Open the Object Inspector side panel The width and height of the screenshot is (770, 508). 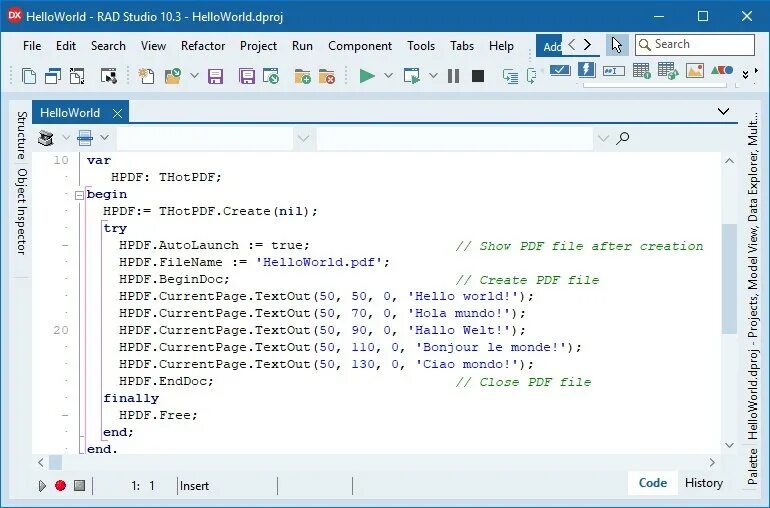[x=22, y=211]
